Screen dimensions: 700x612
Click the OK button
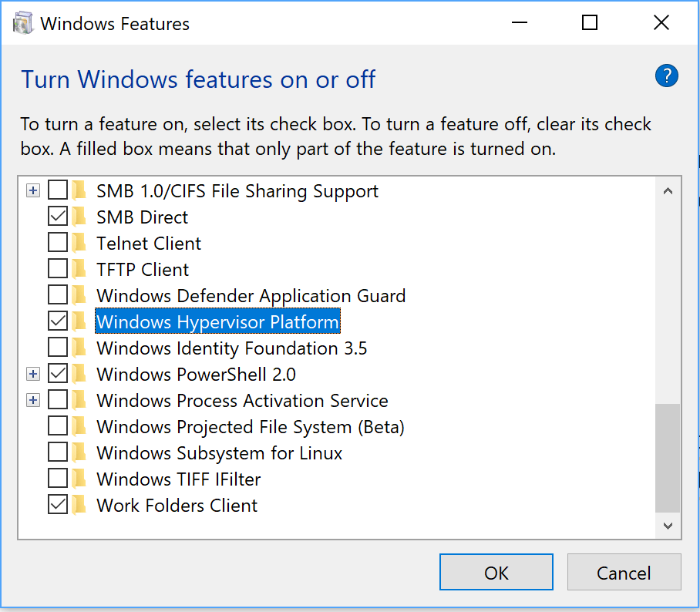496,572
